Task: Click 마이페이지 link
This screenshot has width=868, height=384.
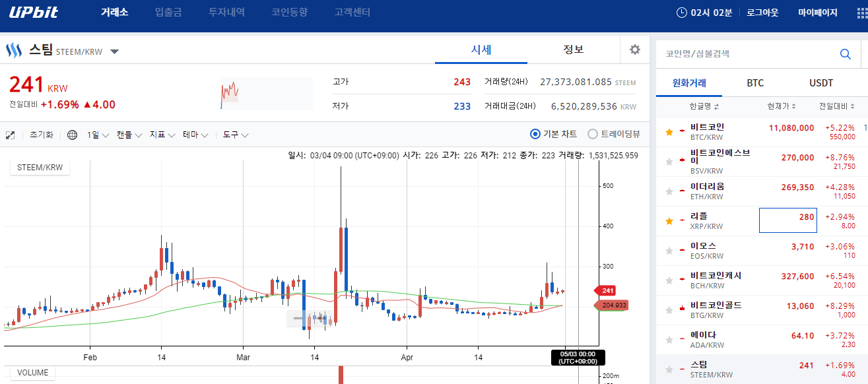Action: point(817,13)
